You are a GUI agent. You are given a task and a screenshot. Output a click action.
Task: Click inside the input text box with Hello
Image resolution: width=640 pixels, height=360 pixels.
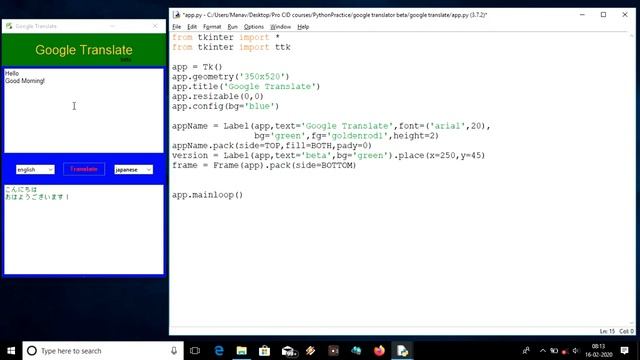click(84, 111)
